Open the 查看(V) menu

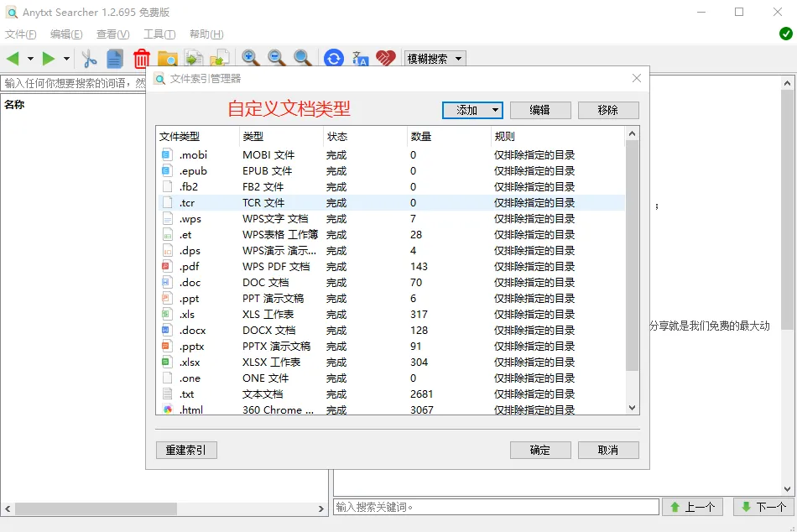click(113, 34)
